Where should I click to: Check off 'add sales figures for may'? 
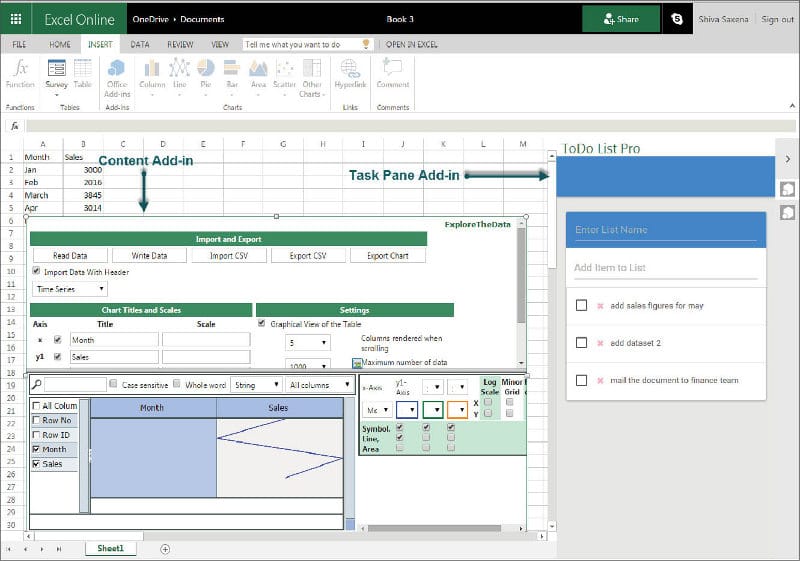click(581, 306)
